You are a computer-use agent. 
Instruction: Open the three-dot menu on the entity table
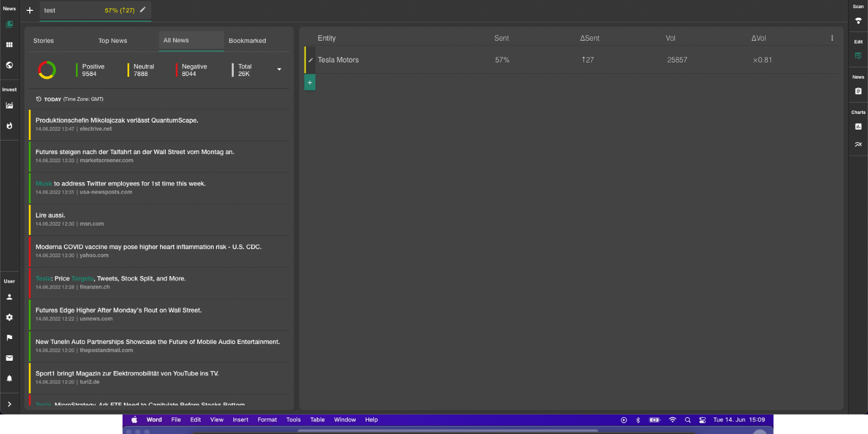(x=832, y=38)
